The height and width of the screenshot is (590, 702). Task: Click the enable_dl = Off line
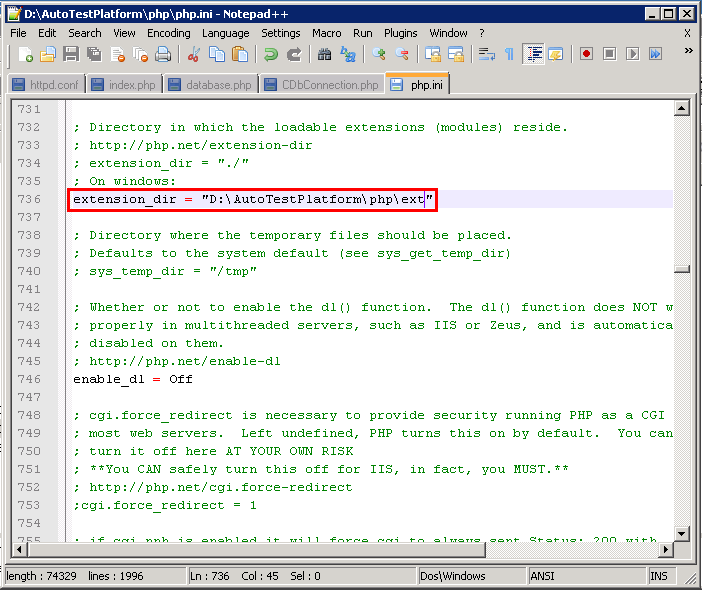tap(133, 379)
